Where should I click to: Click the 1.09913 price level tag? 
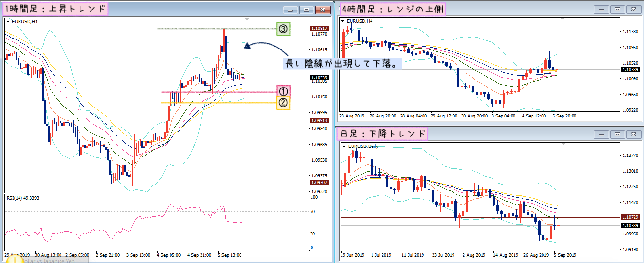(x=318, y=121)
